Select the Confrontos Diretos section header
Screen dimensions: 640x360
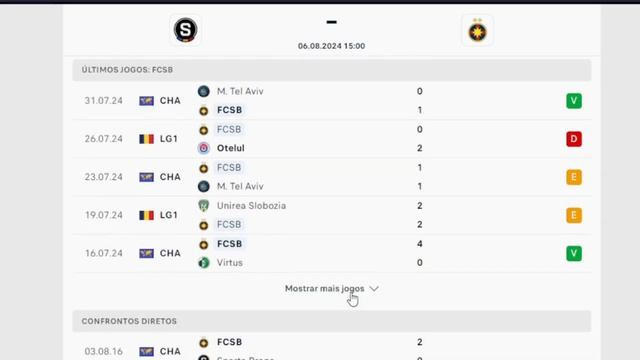pyautogui.click(x=332, y=321)
